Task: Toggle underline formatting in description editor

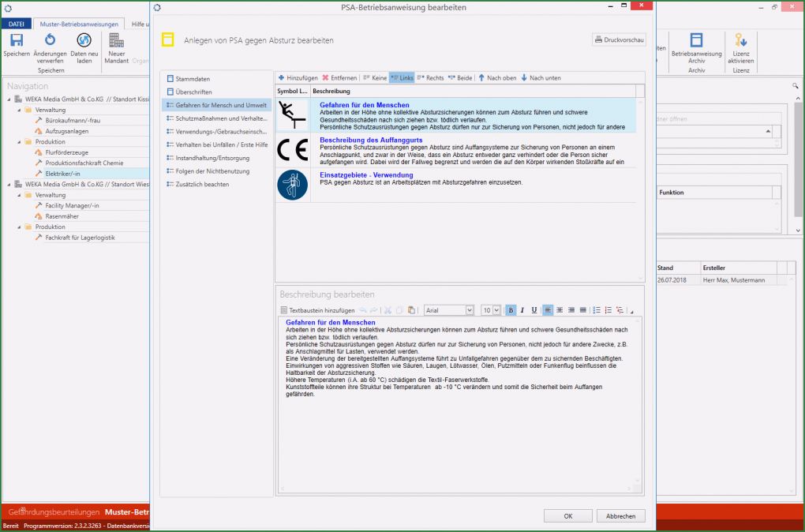Action: click(x=534, y=310)
